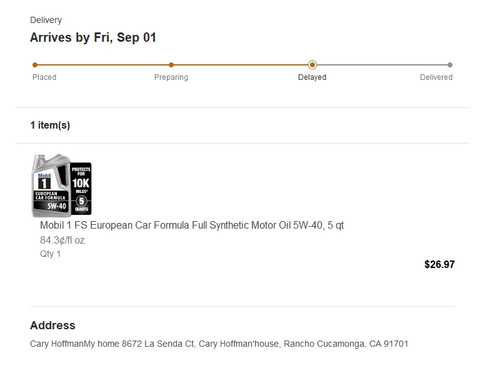Click the Delivered status label
The image size is (500, 391).
436,77
